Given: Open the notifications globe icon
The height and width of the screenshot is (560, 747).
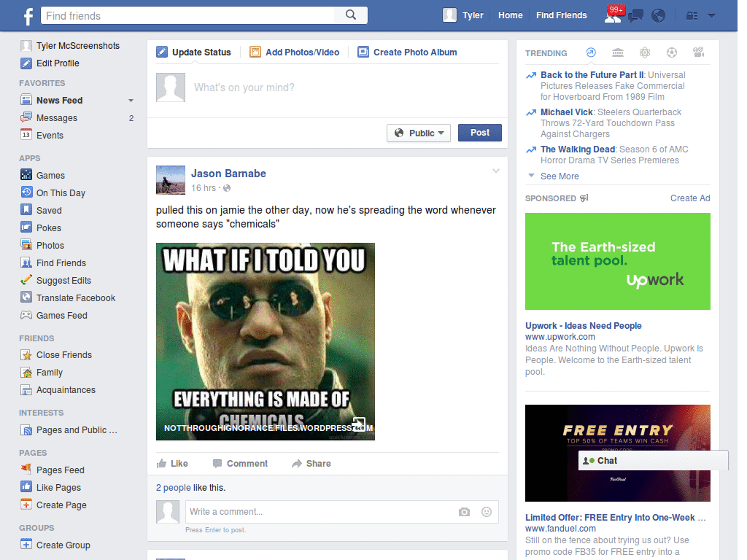Looking at the screenshot, I should [x=659, y=16].
